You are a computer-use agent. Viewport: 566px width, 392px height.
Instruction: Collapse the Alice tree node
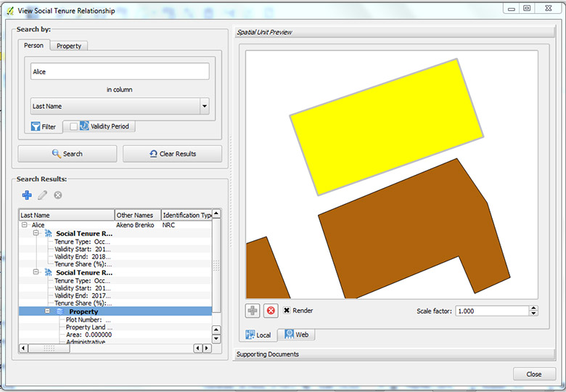pos(25,226)
